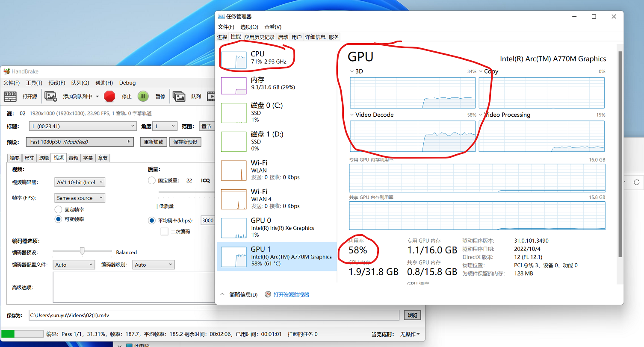Image resolution: width=644 pixels, height=347 pixels.
Task: Expand the 3D graph engine dropdown
Action: (352, 71)
